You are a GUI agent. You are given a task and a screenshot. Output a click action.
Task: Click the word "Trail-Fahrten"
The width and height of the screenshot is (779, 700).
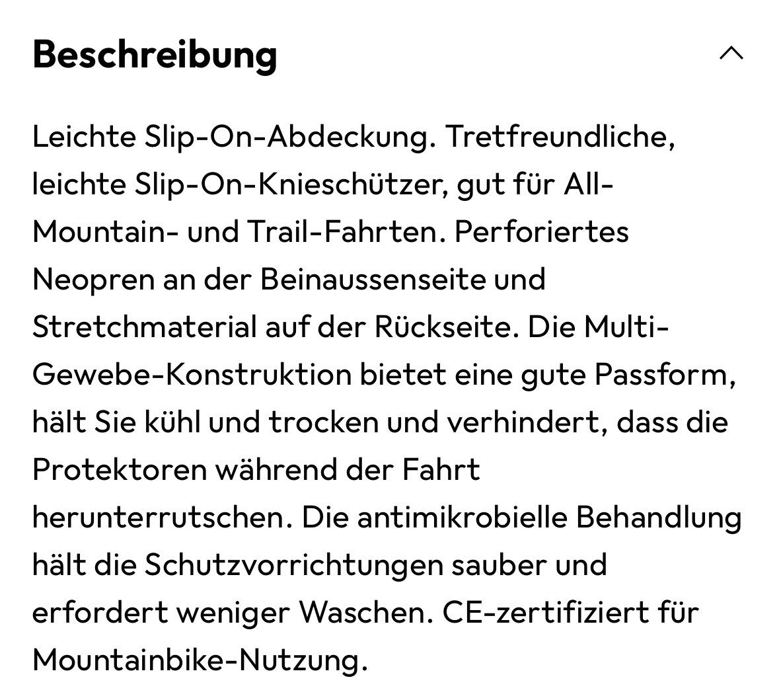pyautogui.click(x=343, y=232)
